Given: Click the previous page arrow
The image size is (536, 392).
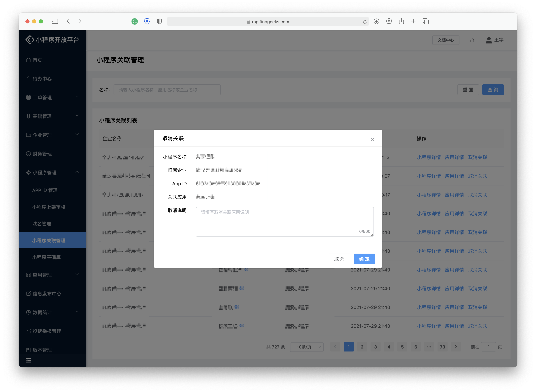Looking at the screenshot, I should (335, 347).
